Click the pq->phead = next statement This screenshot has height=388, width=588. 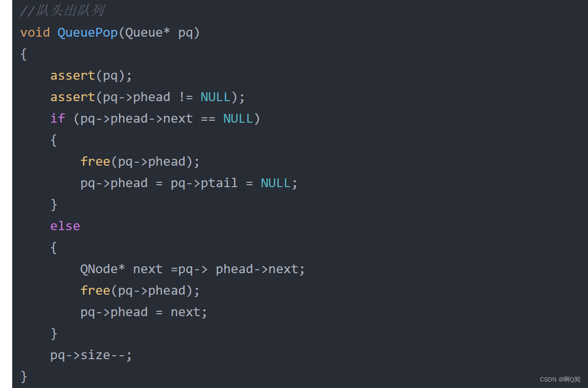(144, 312)
